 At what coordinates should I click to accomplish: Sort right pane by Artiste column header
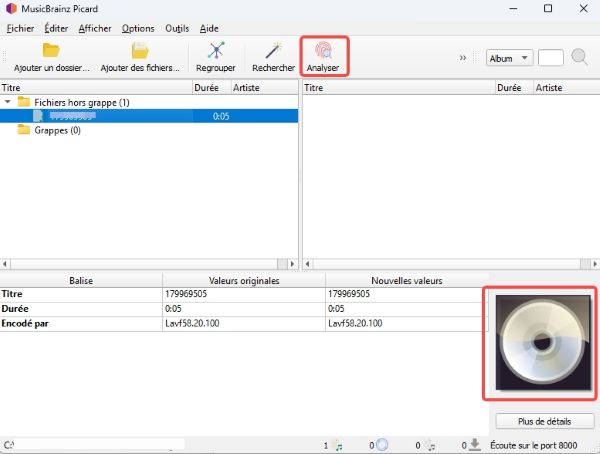[567, 88]
